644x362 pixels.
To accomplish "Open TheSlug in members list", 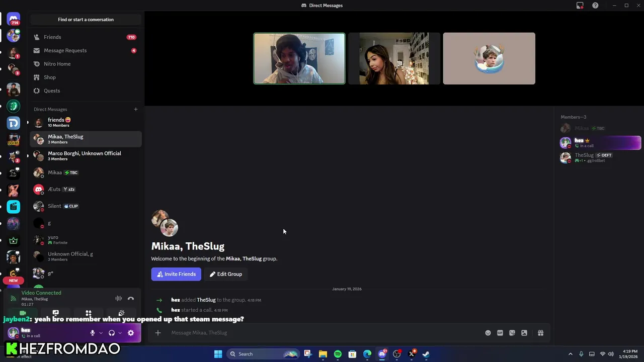I will point(600,157).
